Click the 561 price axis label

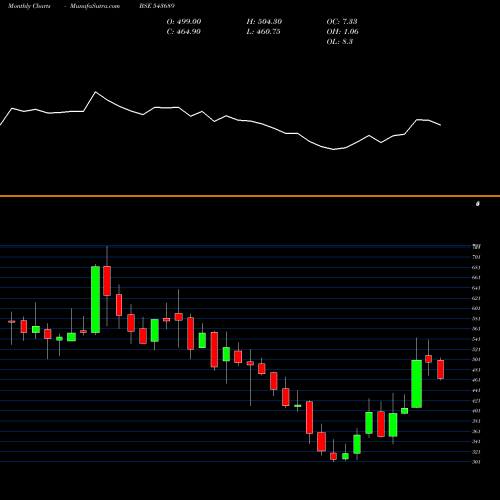[x=476, y=329]
